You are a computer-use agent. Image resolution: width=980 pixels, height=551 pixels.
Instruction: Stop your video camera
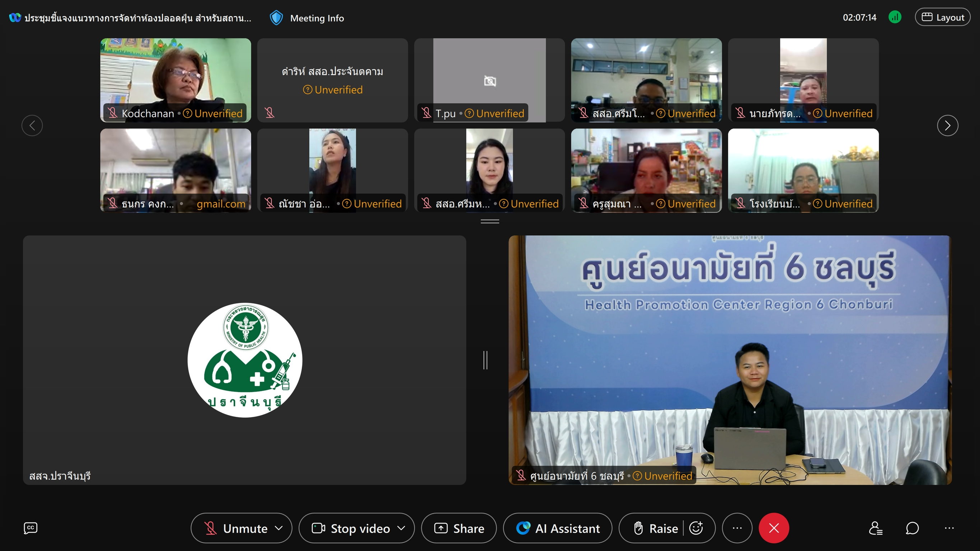click(x=350, y=528)
